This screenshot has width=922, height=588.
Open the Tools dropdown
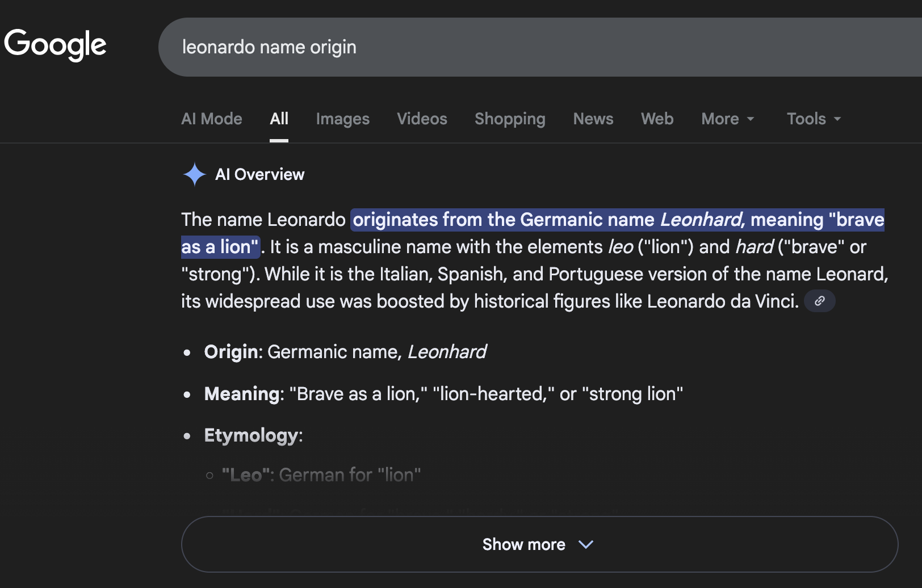coord(814,119)
